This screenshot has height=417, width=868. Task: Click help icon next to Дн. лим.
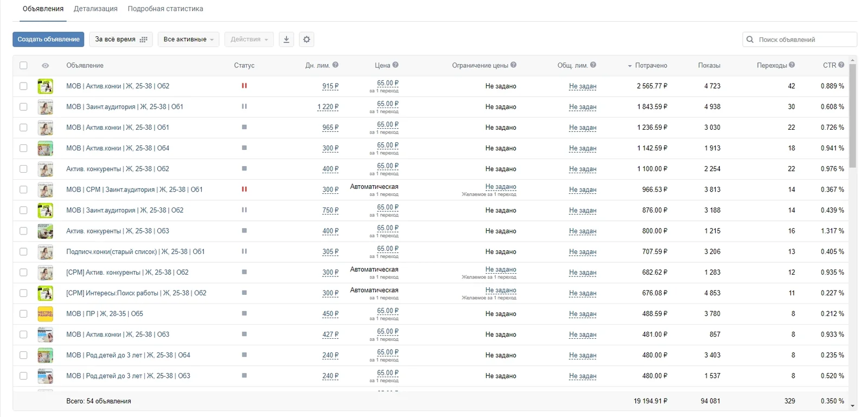tap(335, 65)
